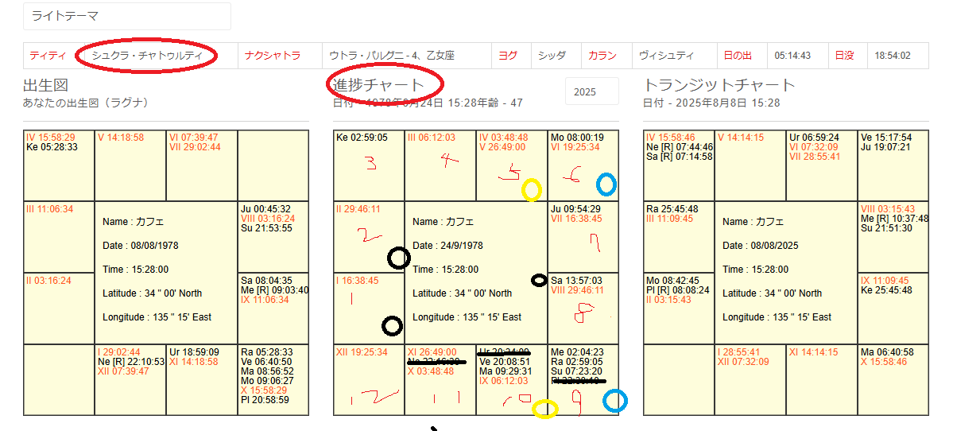Screen dimensions: 980x431
Task: Click the 進捗チャート heading
Action: tap(378, 85)
